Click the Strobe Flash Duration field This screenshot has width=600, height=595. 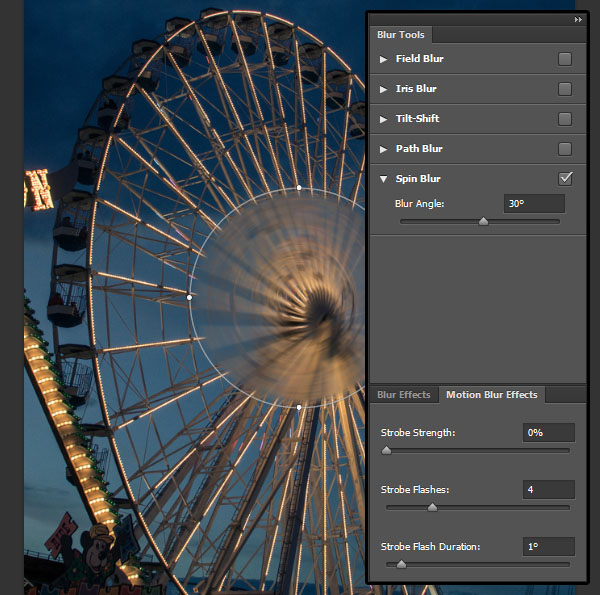(x=548, y=546)
